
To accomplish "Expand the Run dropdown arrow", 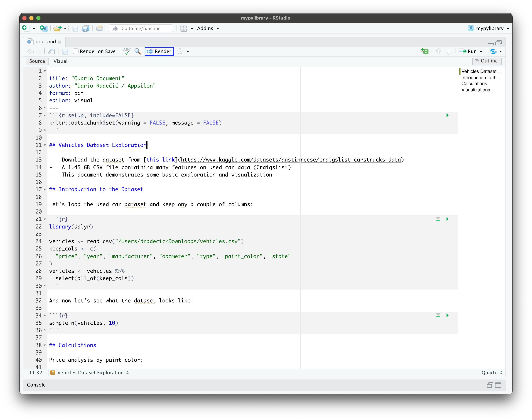I will tap(481, 52).
